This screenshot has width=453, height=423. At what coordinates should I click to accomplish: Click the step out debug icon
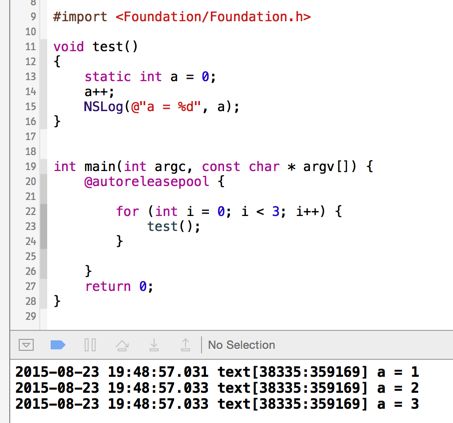(x=185, y=345)
